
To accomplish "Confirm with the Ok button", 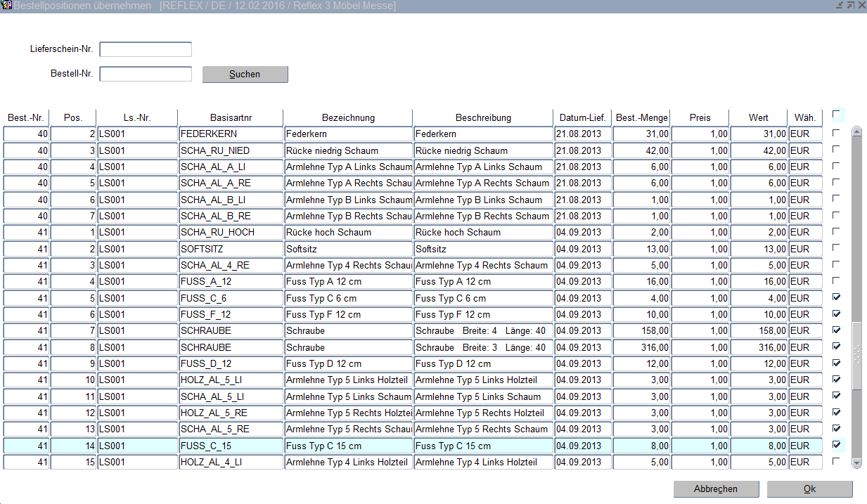I will click(x=809, y=489).
